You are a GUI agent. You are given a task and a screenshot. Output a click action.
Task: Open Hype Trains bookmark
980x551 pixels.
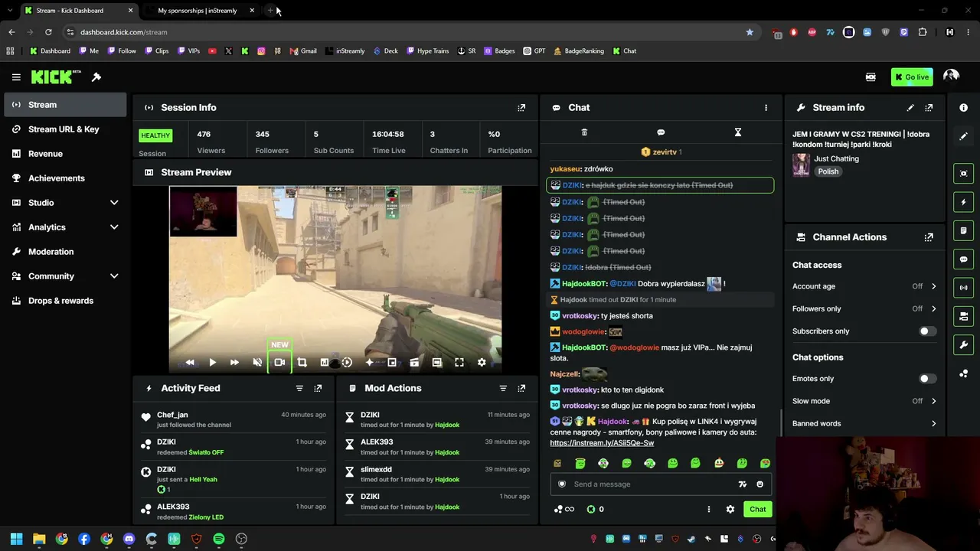(x=428, y=51)
